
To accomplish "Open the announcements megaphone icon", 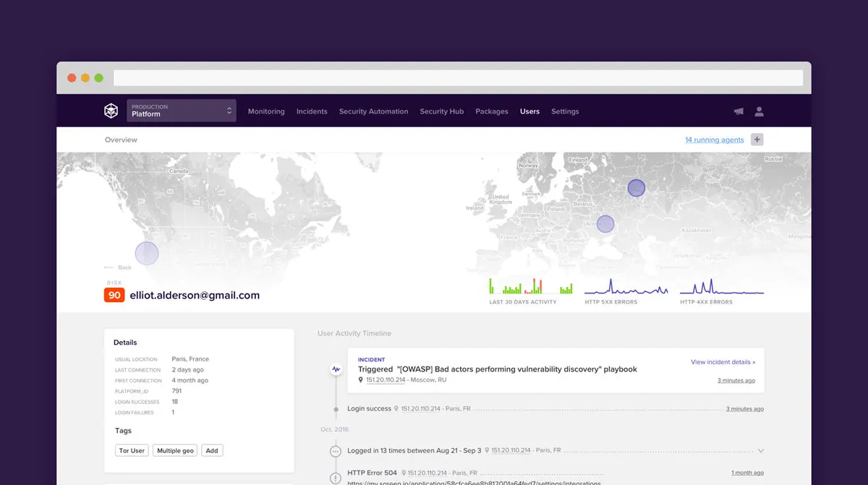I will pos(739,111).
